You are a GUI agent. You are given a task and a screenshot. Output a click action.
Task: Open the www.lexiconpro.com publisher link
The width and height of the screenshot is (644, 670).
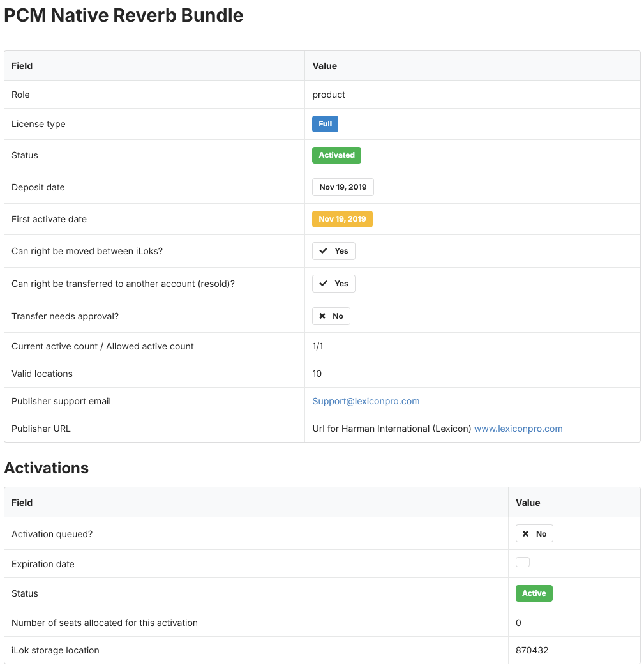pos(518,429)
